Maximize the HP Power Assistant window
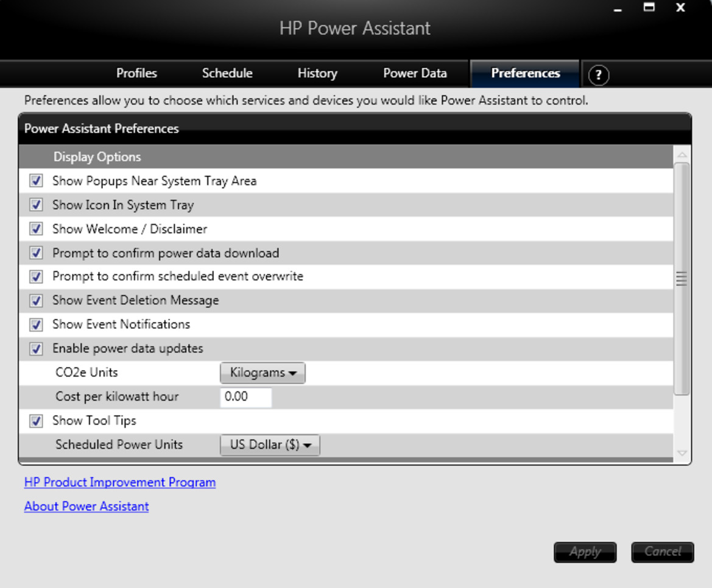Image resolution: width=712 pixels, height=588 pixels. 649,8
